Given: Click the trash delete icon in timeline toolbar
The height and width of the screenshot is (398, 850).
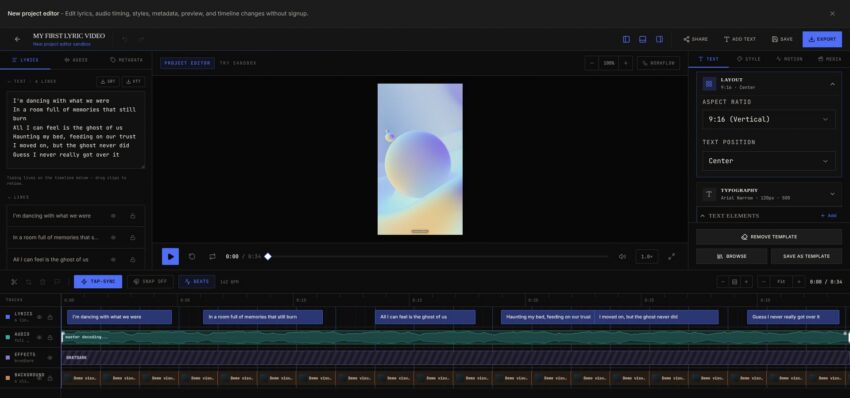Looking at the screenshot, I should pyautogui.click(x=42, y=282).
